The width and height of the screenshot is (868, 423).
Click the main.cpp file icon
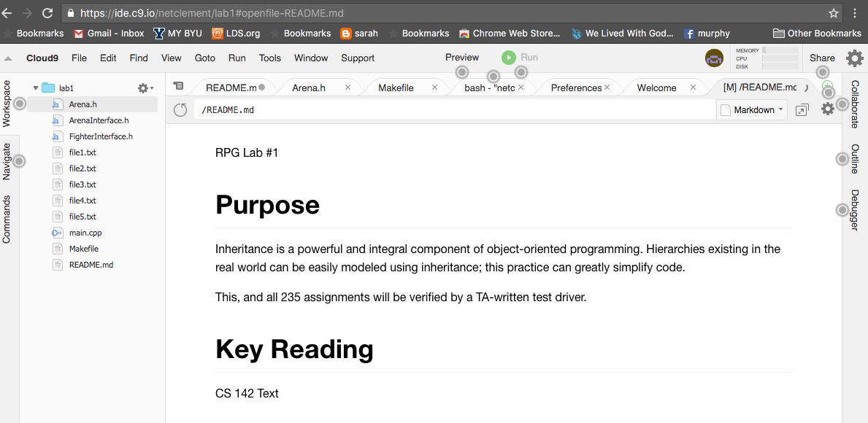(x=57, y=233)
